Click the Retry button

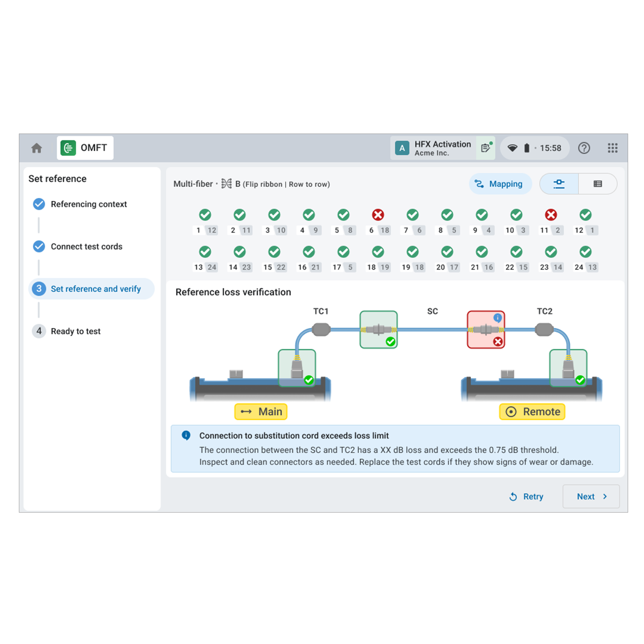point(526,497)
